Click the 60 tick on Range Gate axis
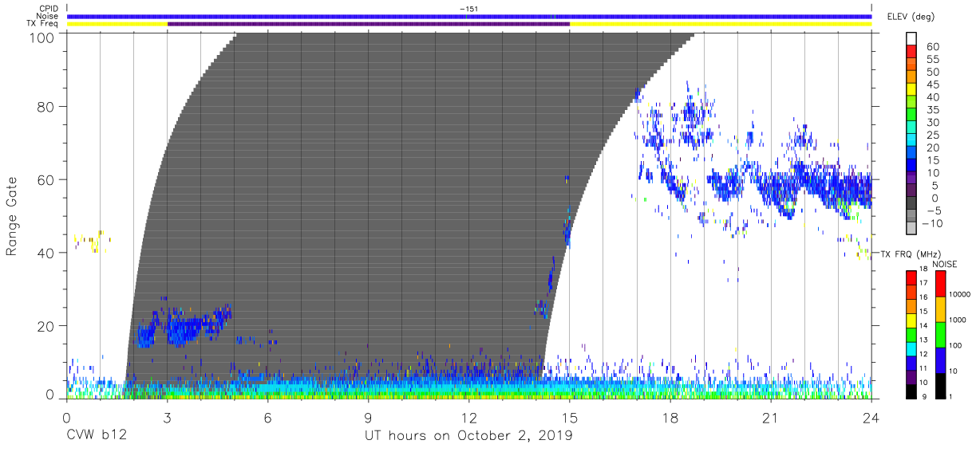 (x=46, y=179)
